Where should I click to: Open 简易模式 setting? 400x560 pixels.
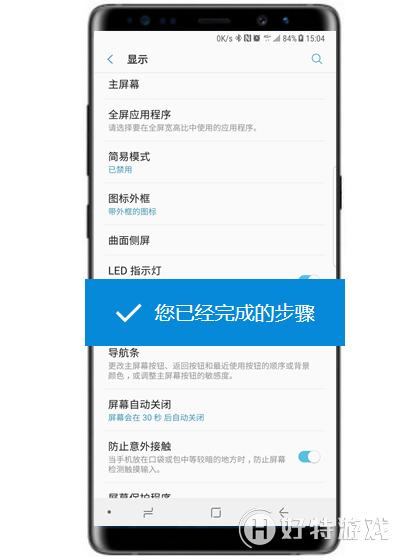click(x=215, y=162)
